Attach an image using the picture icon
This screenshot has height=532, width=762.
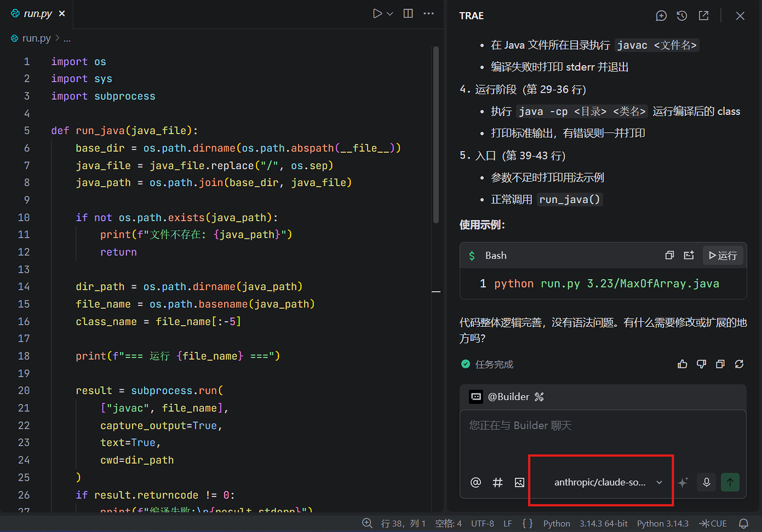click(x=520, y=482)
